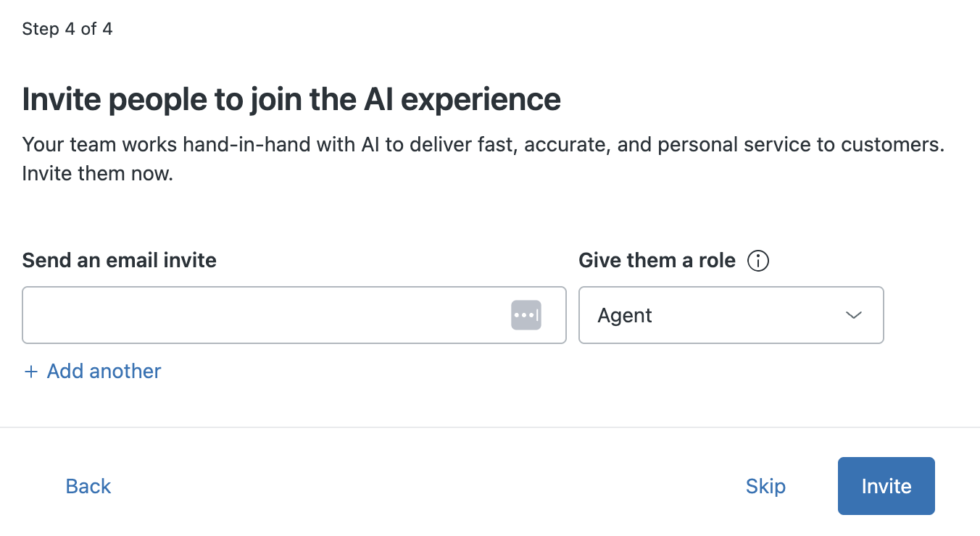Click the autofill dots icon in email field
The height and width of the screenshot is (536, 980).
526,315
